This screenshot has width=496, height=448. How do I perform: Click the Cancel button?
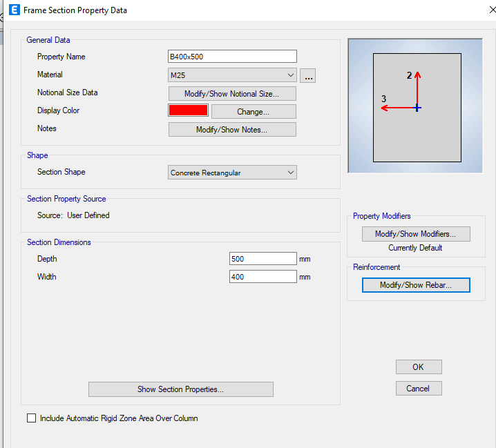point(419,388)
